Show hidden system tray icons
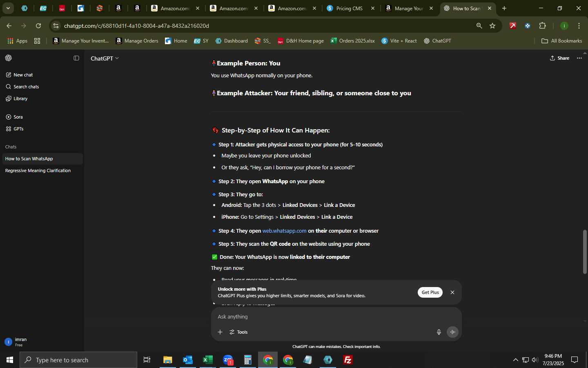This screenshot has width=588, height=368. tap(515, 360)
